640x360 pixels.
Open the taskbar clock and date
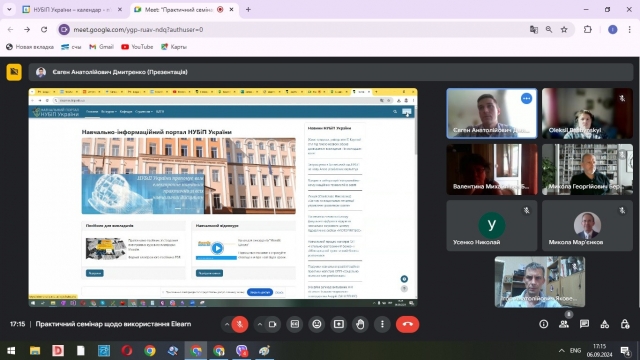[600, 351]
